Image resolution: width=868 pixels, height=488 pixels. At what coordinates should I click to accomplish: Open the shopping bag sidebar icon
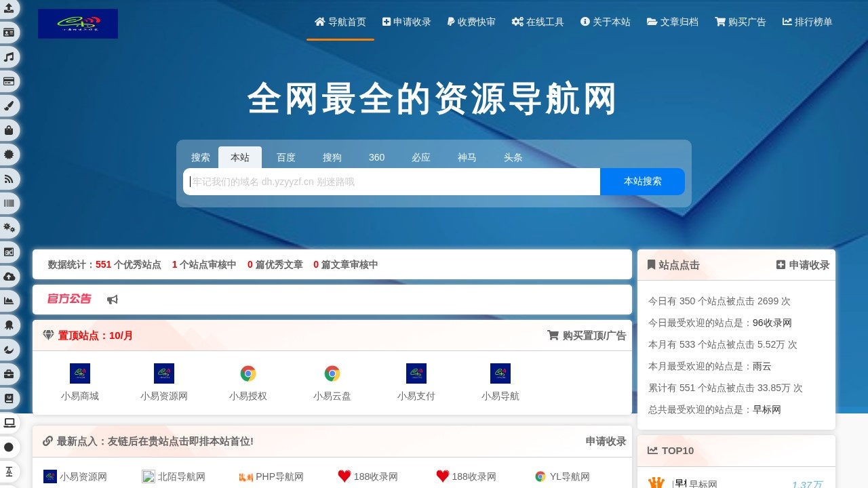click(9, 130)
